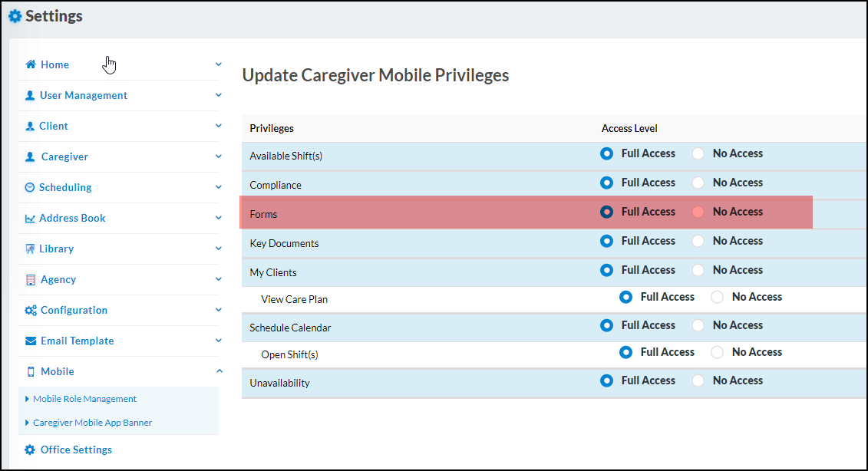This screenshot has width=868, height=471.
Task: Open Mobile Role Management
Action: (x=84, y=398)
